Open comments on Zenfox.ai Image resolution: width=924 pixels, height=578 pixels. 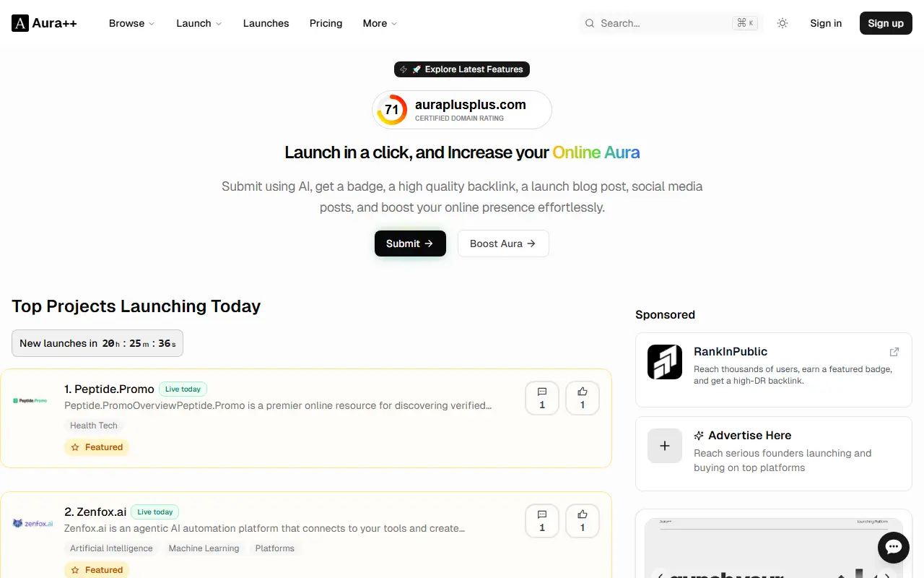point(542,521)
